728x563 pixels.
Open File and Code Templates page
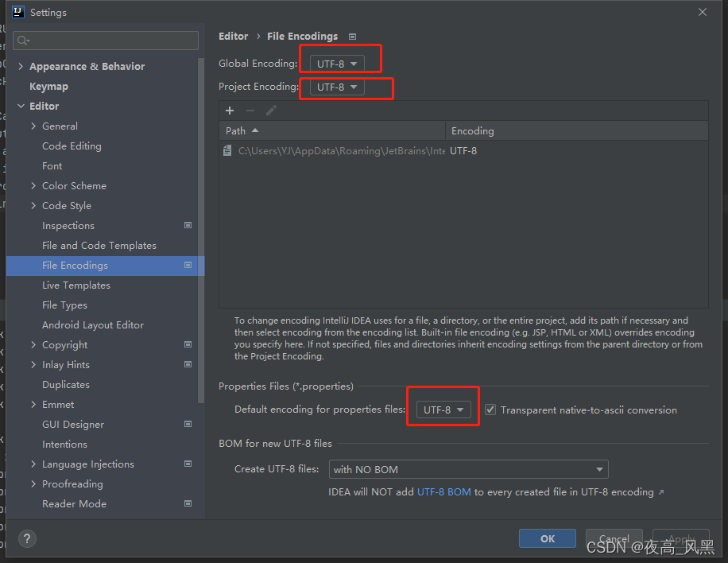point(99,245)
